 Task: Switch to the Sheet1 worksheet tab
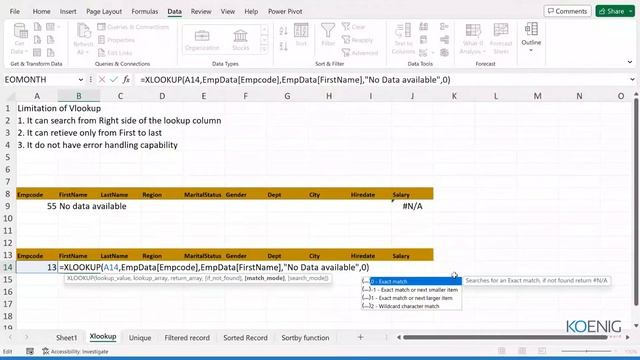[67, 338]
